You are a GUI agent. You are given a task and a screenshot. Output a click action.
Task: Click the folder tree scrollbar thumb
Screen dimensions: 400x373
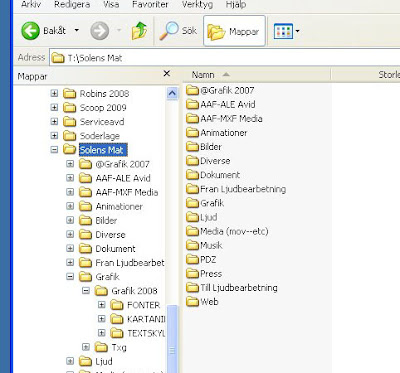(172, 338)
